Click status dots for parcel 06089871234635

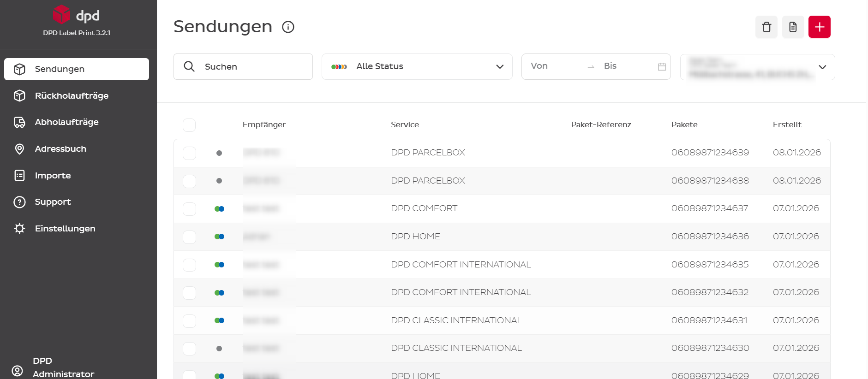(x=219, y=265)
